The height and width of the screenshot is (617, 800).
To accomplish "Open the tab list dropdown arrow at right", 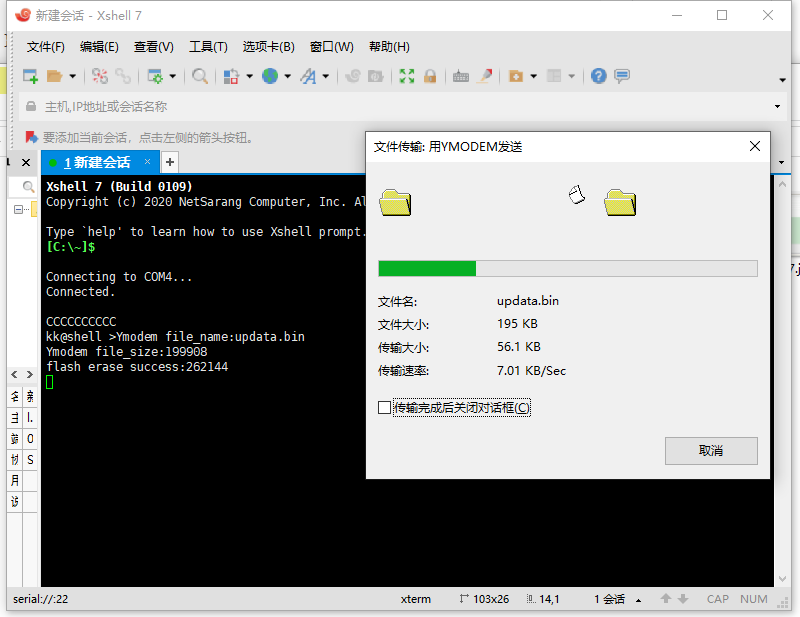I will click(x=782, y=163).
